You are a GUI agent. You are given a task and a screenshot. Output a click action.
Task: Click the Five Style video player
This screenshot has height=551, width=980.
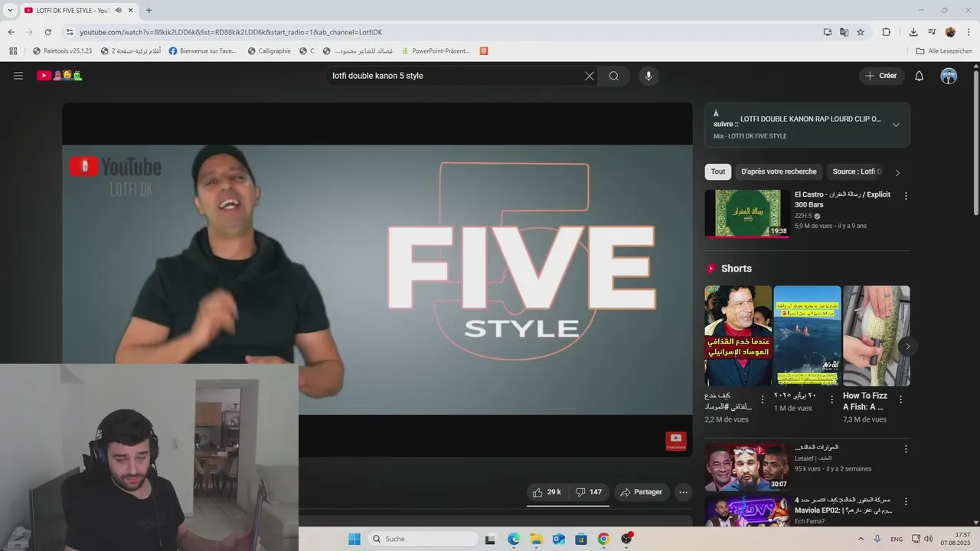point(377,279)
